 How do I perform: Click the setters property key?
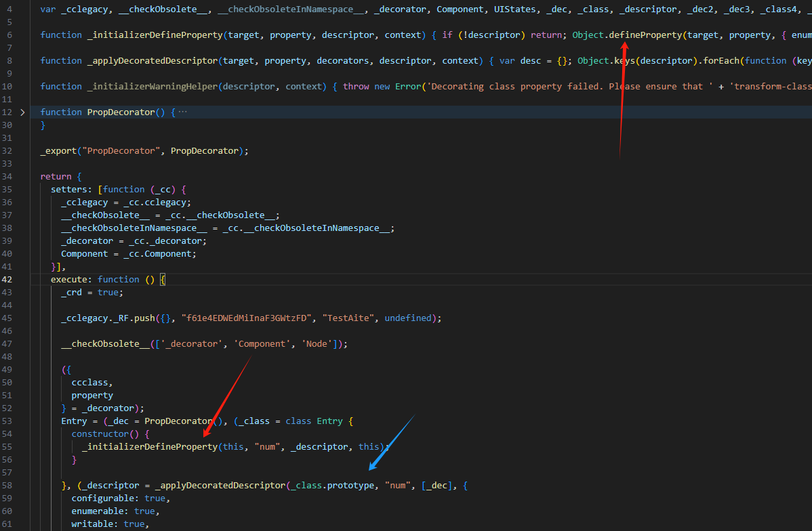(69, 190)
